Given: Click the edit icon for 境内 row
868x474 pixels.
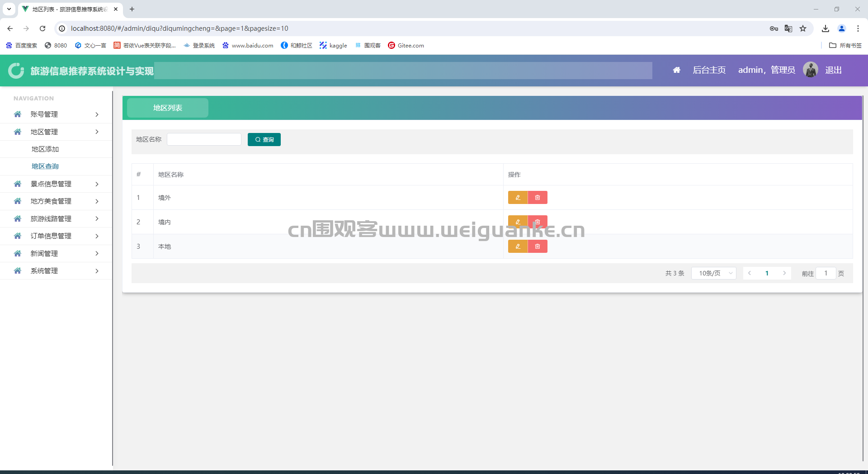Looking at the screenshot, I should click(518, 222).
